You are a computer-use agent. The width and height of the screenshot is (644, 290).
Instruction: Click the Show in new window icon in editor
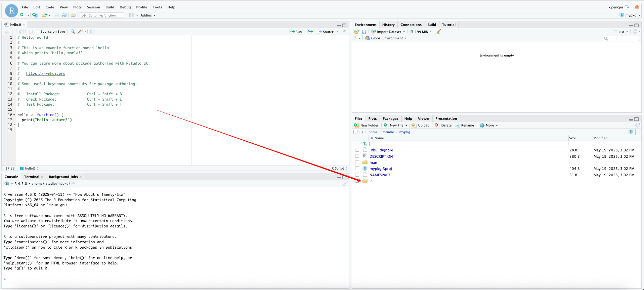(x=22, y=32)
